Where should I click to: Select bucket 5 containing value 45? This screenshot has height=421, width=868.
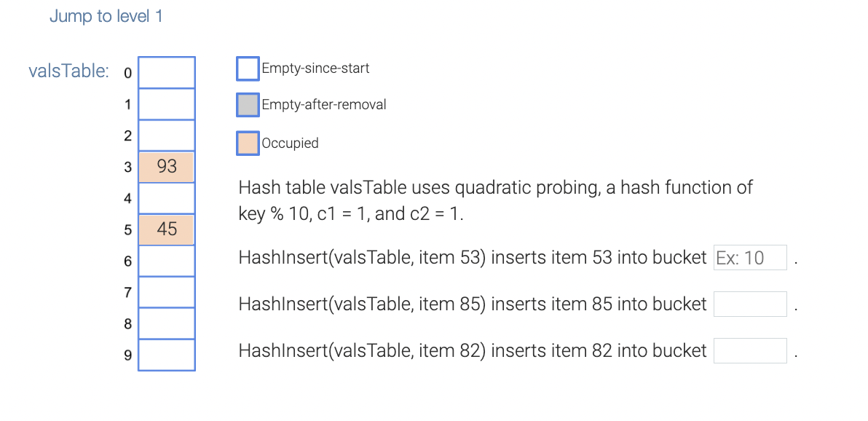[x=166, y=229]
